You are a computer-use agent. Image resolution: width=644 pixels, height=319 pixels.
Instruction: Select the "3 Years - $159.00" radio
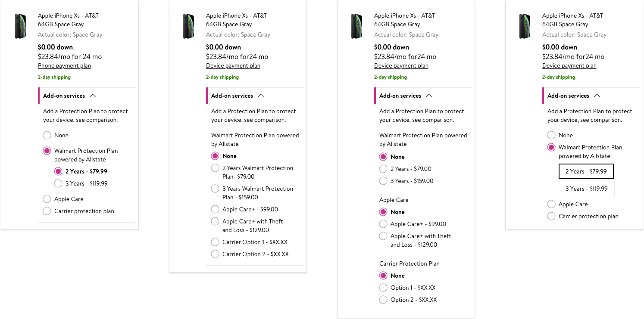pyautogui.click(x=383, y=181)
